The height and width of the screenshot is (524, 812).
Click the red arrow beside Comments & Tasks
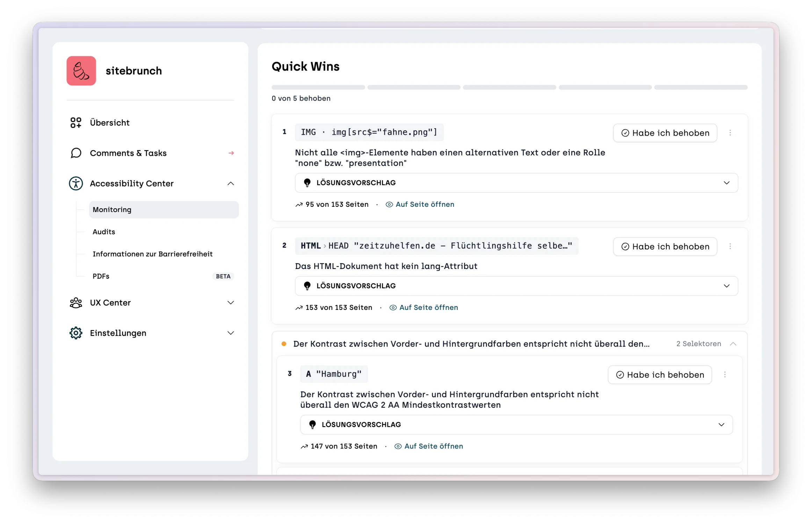231,153
